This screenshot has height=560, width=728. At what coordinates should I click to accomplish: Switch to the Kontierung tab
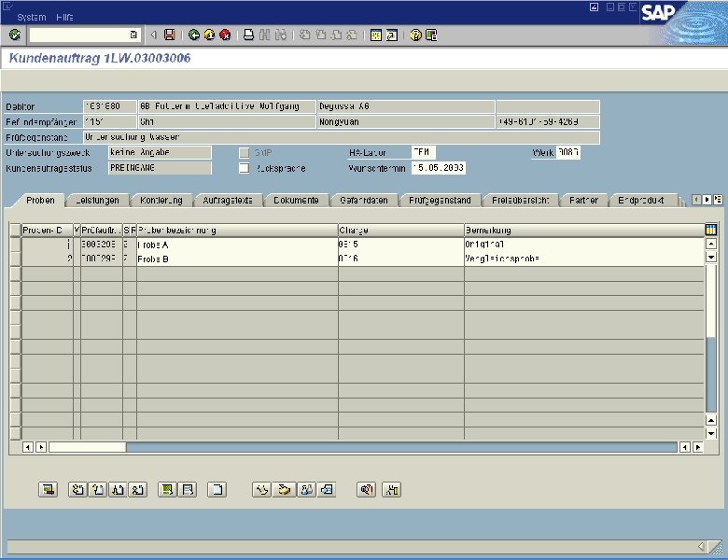[161, 200]
